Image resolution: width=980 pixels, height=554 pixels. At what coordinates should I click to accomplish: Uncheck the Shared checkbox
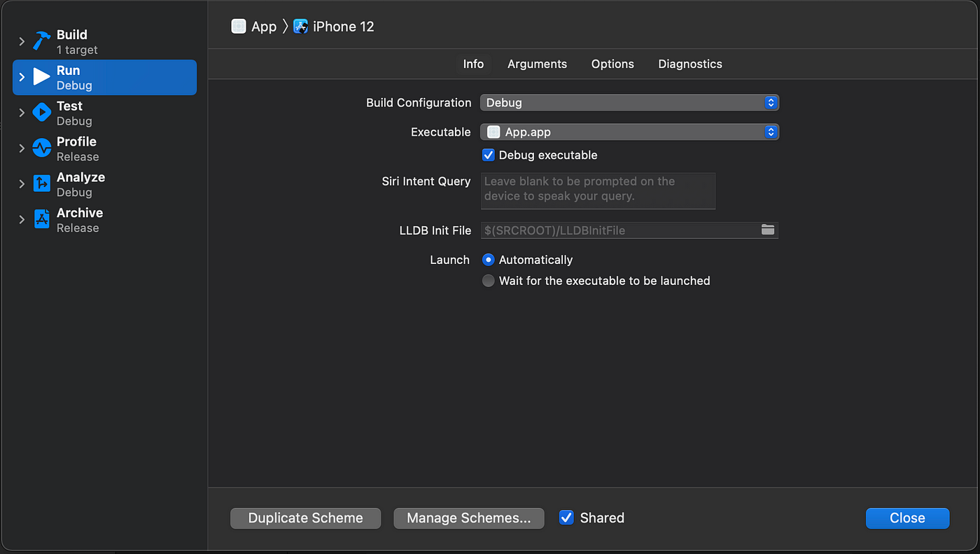[566, 518]
